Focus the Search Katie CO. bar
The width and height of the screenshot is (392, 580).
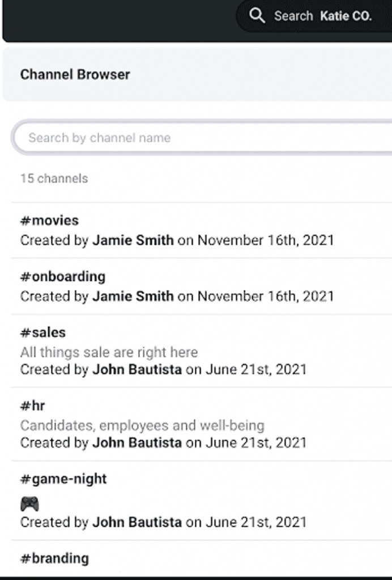pos(314,16)
